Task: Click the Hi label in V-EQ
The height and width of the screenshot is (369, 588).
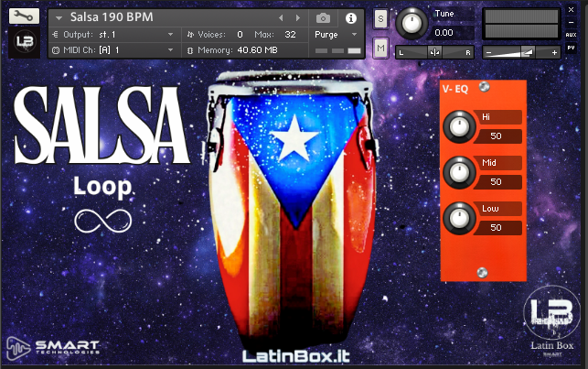Action: click(x=486, y=117)
